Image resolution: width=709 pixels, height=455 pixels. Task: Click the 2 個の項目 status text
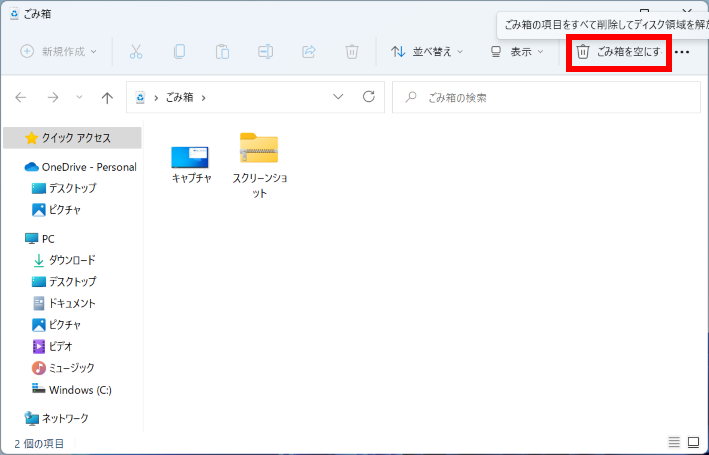point(39,443)
